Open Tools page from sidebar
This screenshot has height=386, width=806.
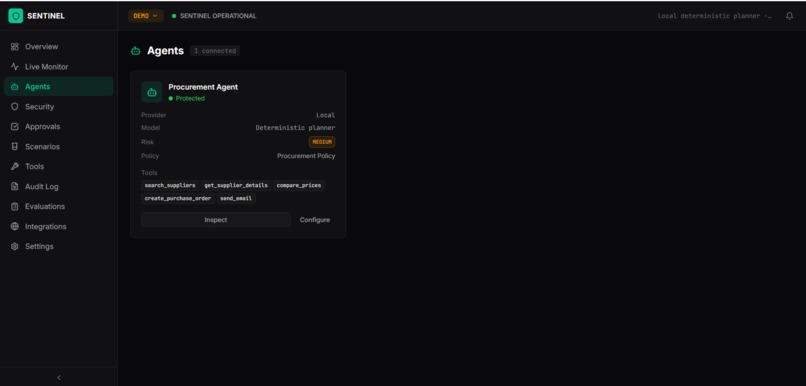tap(59, 167)
